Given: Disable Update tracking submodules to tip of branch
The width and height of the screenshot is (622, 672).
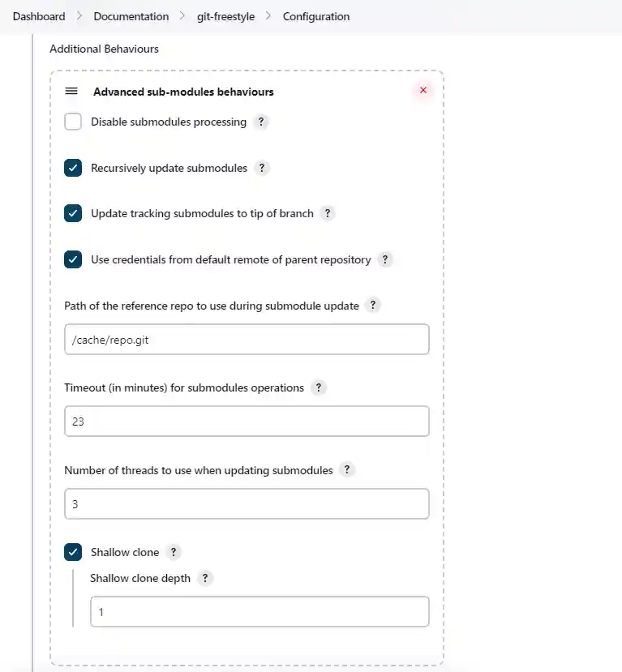Looking at the screenshot, I should click(73, 213).
